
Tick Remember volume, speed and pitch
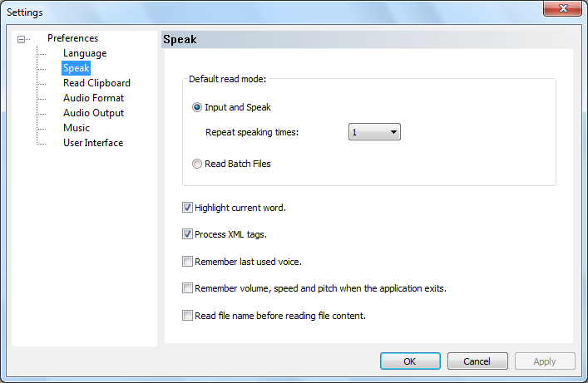[187, 288]
